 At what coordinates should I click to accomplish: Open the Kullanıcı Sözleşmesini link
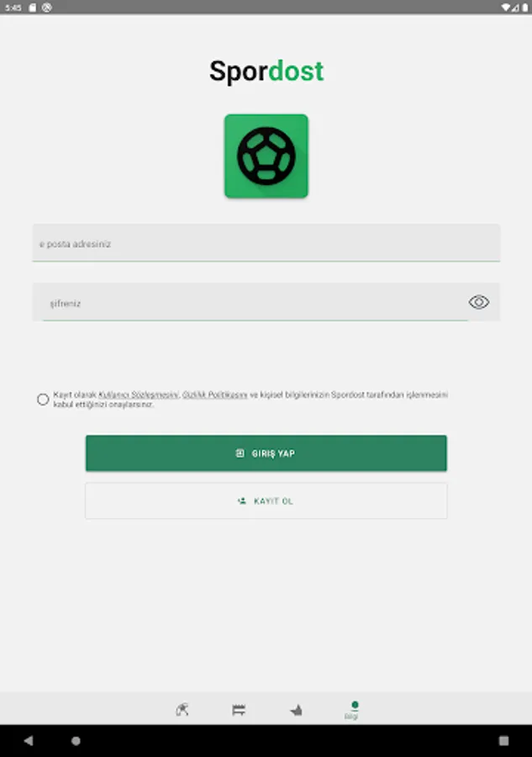[x=139, y=394]
